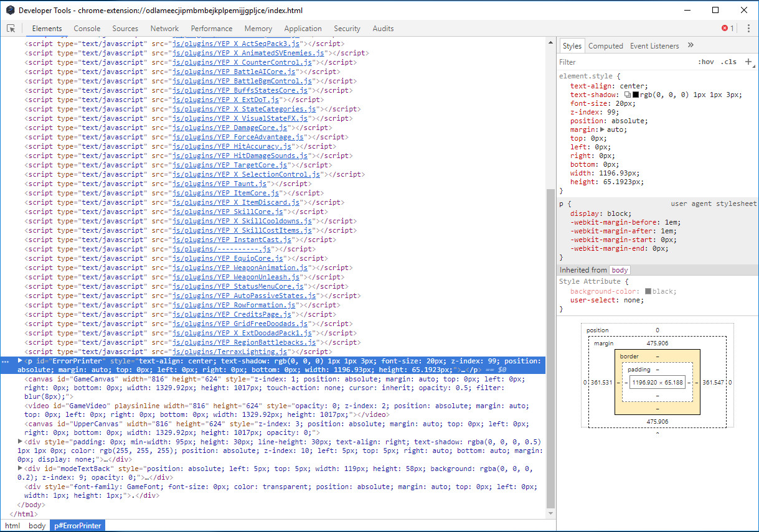The height and width of the screenshot is (532, 759).
Task: Open TerraxLighting.js script link
Action: 230,352
